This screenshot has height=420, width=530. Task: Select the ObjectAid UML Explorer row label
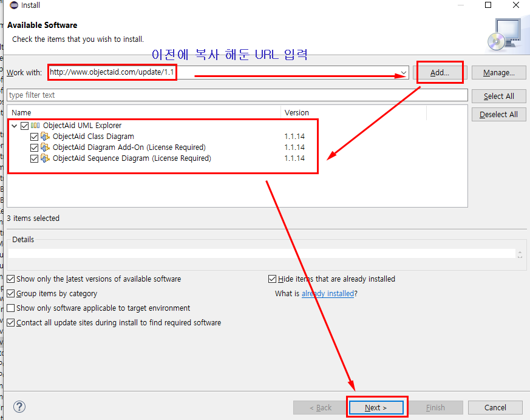[82, 126]
